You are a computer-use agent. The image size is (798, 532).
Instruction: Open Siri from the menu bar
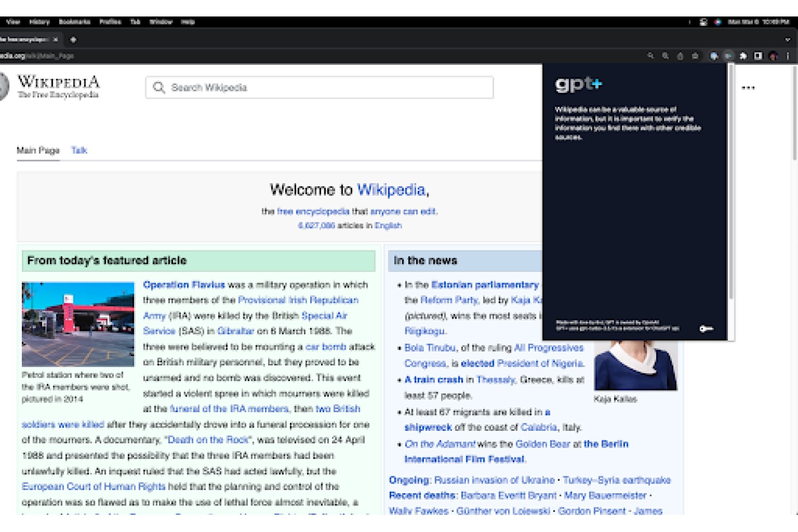[x=718, y=22]
